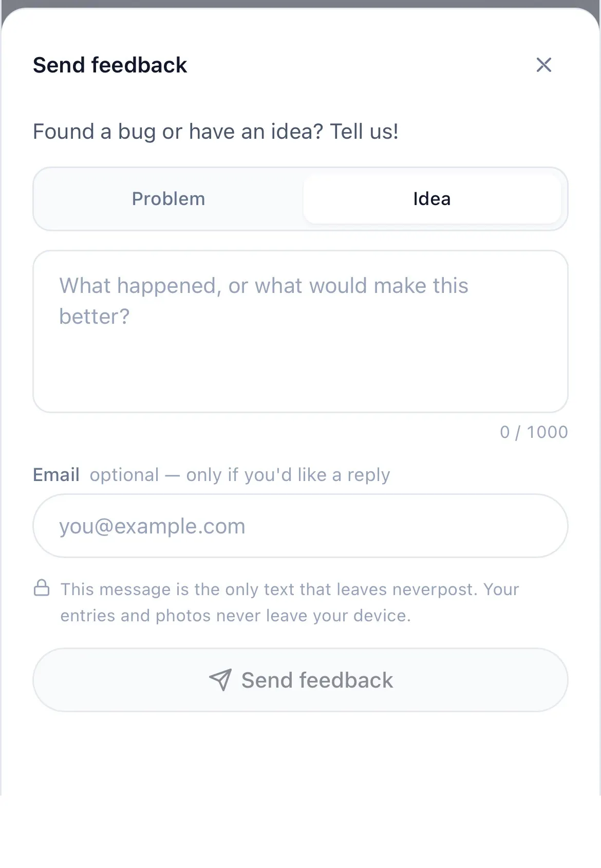Click the padlock privacy icon
This screenshot has height=868, width=601.
pyautogui.click(x=42, y=587)
